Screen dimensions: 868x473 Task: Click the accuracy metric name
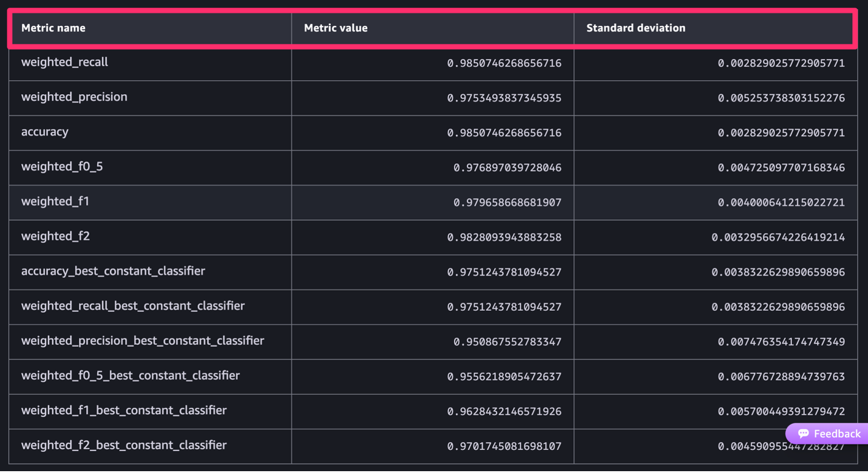click(x=45, y=132)
